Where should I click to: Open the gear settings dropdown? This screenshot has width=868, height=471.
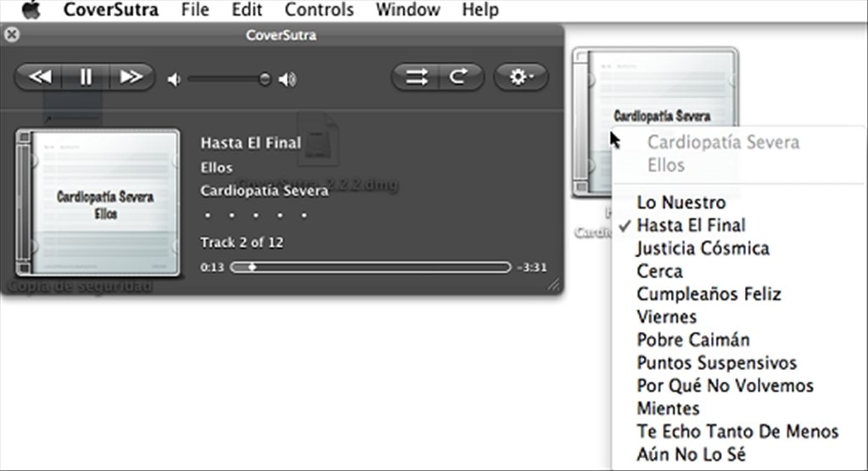click(x=520, y=77)
